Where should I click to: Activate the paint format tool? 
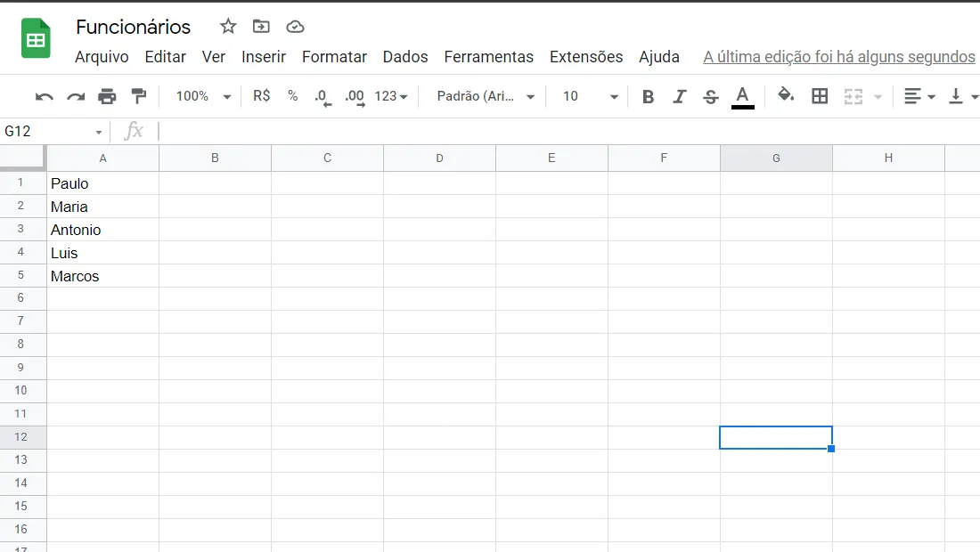(139, 96)
